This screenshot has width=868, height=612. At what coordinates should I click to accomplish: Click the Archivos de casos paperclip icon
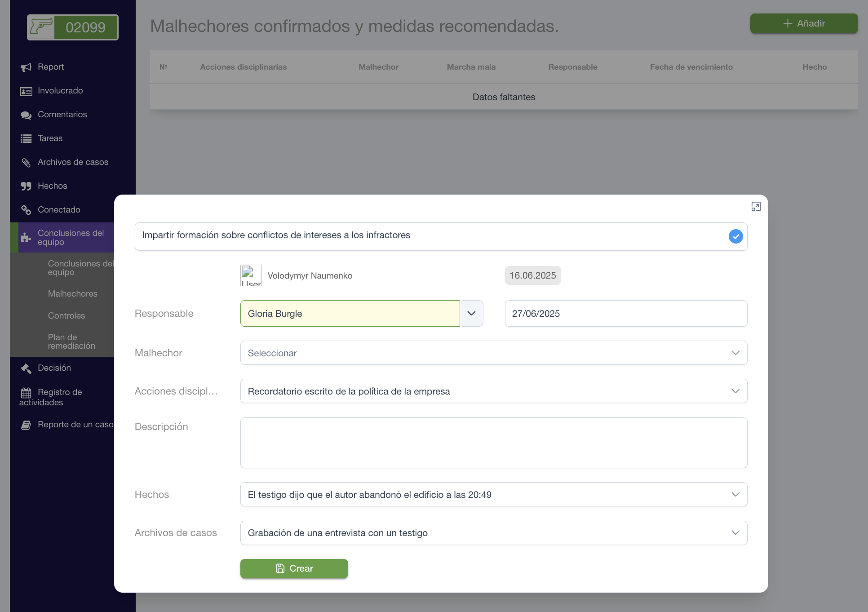coord(26,163)
